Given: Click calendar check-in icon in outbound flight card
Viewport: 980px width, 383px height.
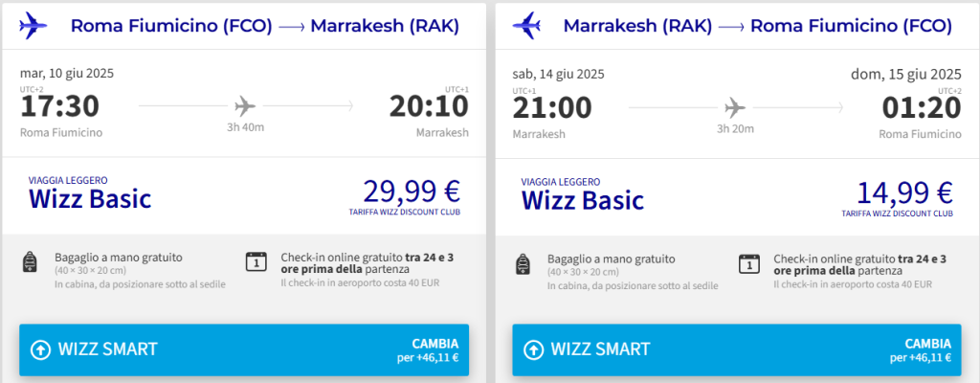Looking at the screenshot, I should (x=256, y=261).
